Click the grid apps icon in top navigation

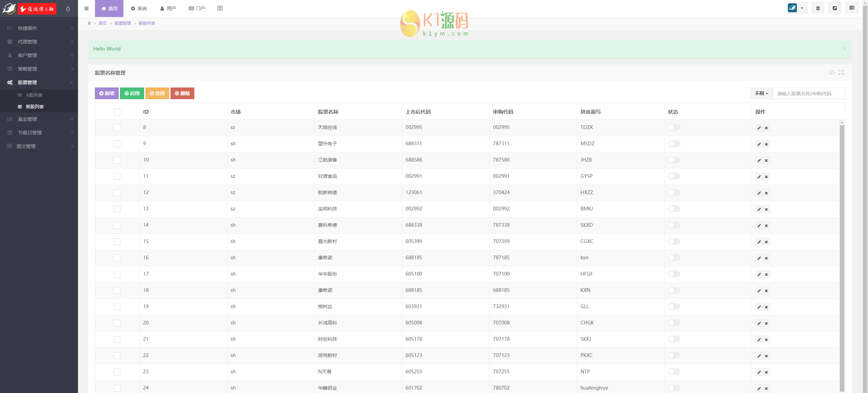[220, 8]
